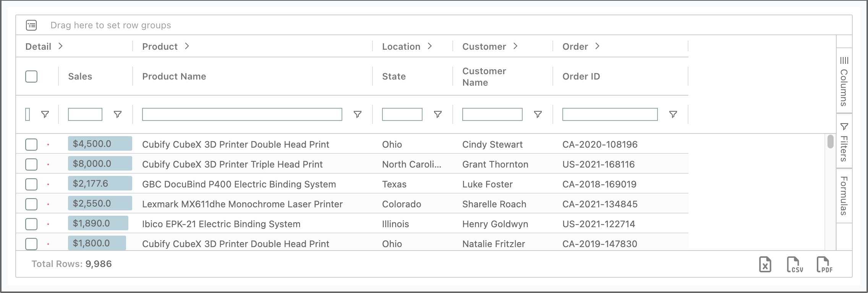Expand the Detail column group
Screen dimensions: 868x293
point(60,46)
